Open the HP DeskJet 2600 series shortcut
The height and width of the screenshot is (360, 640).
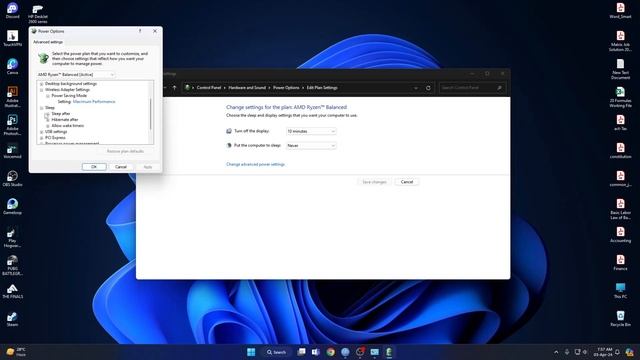tap(38, 13)
